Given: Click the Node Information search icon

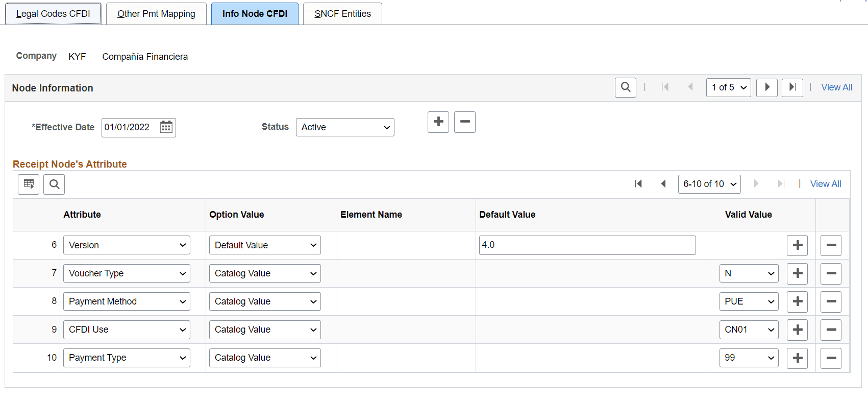Looking at the screenshot, I should (625, 87).
